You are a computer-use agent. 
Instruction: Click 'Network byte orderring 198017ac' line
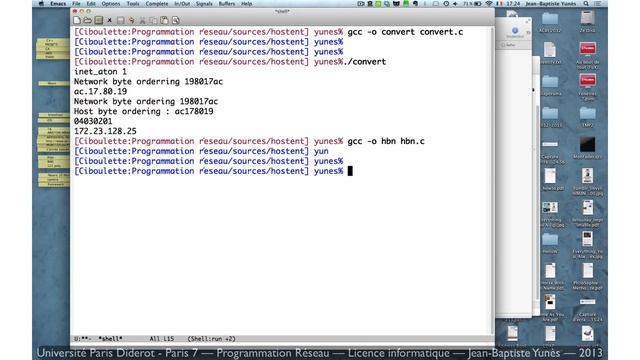[x=148, y=82]
